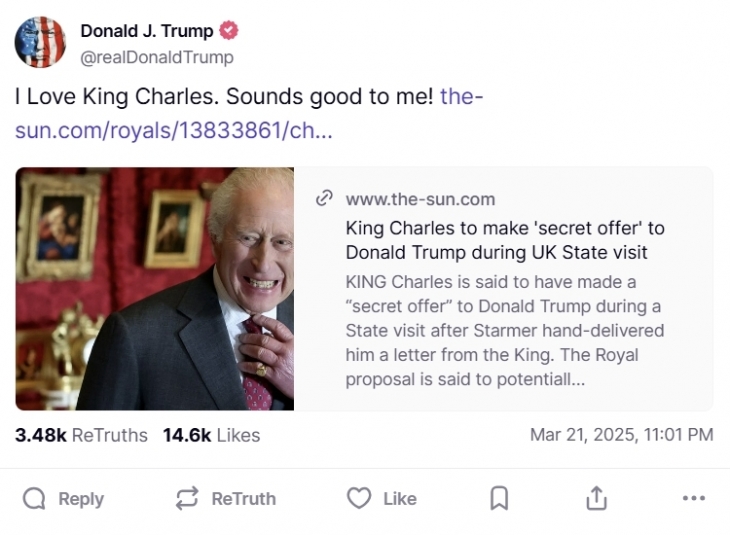Open the article preview photo
The image size is (730, 535).
[155, 289]
